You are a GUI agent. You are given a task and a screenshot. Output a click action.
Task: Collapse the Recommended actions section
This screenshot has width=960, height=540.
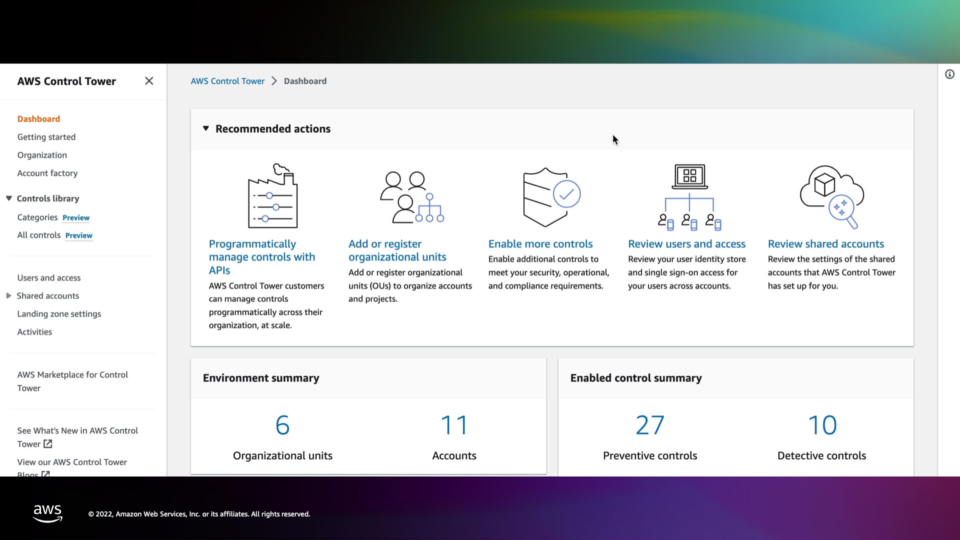[206, 129]
